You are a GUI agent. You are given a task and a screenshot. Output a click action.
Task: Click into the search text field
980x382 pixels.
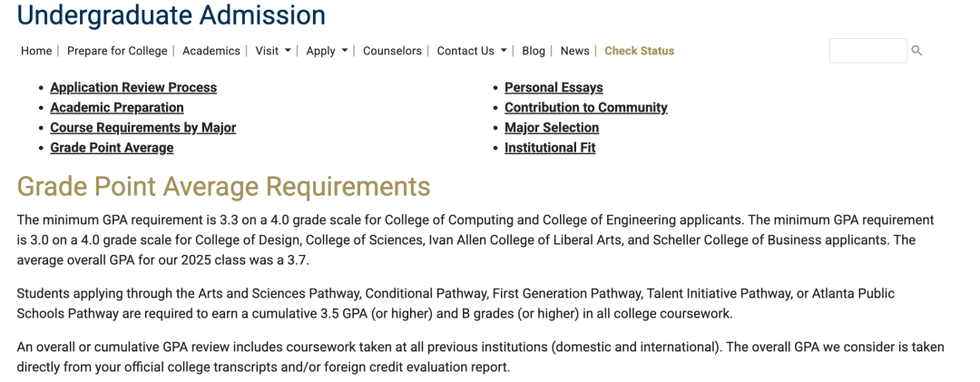coord(867,51)
